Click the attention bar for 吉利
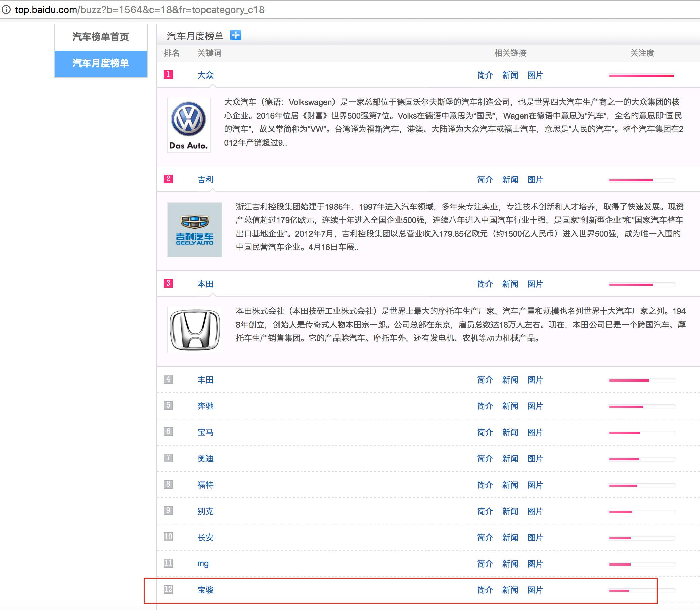700x610 pixels. 642,180
